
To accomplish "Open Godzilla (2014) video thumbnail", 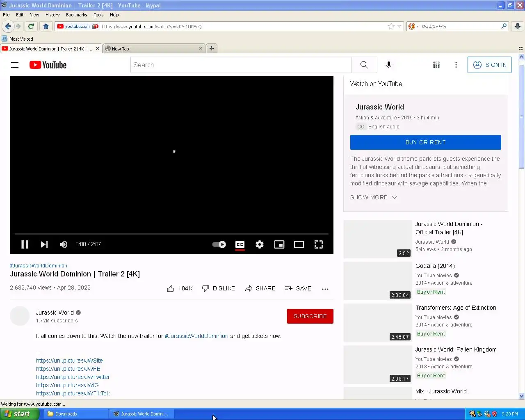I will (x=378, y=281).
